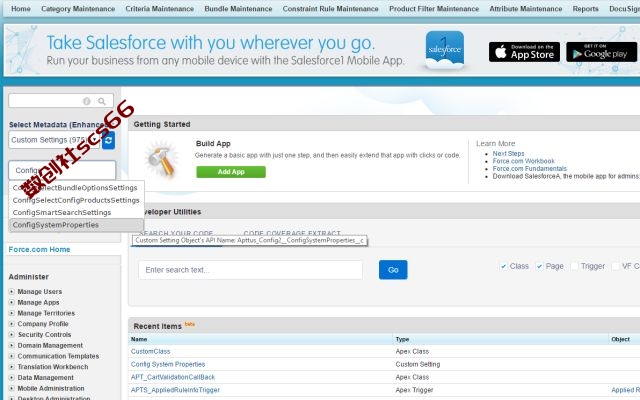This screenshot has height=400, width=640.
Task: Open APTS_AppliedRuleInfoTrigger recent item
Action: point(175,390)
